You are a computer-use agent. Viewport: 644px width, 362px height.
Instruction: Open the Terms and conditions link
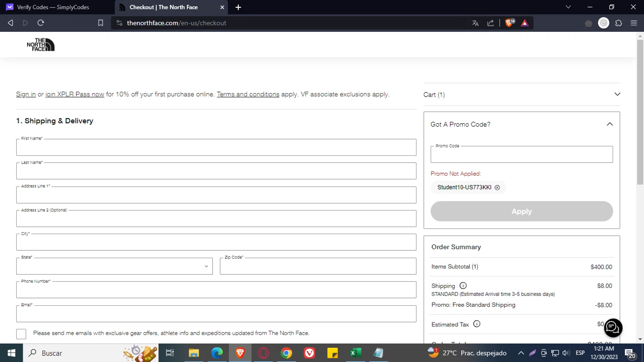coord(248,94)
